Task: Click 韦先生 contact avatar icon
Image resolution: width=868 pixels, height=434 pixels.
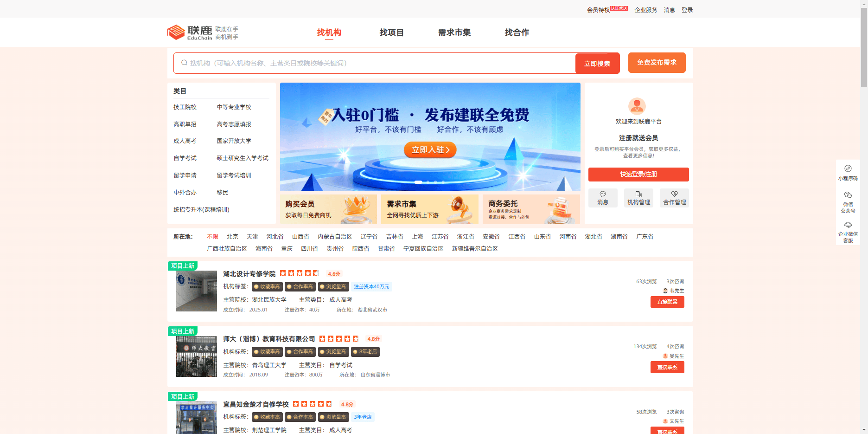Action: (x=665, y=291)
